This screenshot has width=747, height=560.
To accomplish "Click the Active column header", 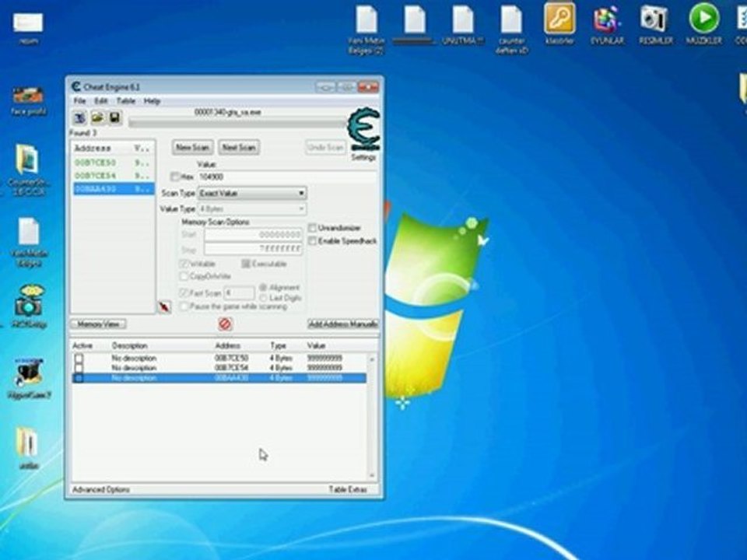I will (82, 345).
